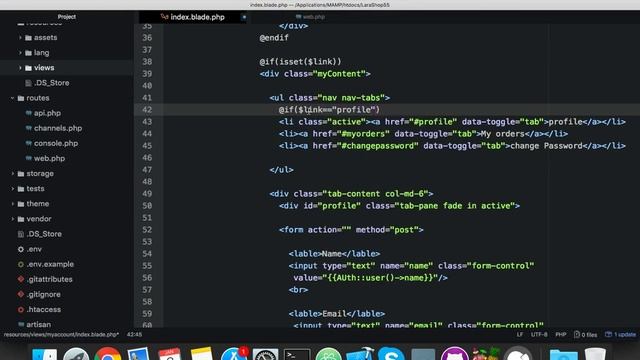This screenshot has height=360, width=640.
Task: Click line number 49 in the gutter
Action: click(147, 194)
